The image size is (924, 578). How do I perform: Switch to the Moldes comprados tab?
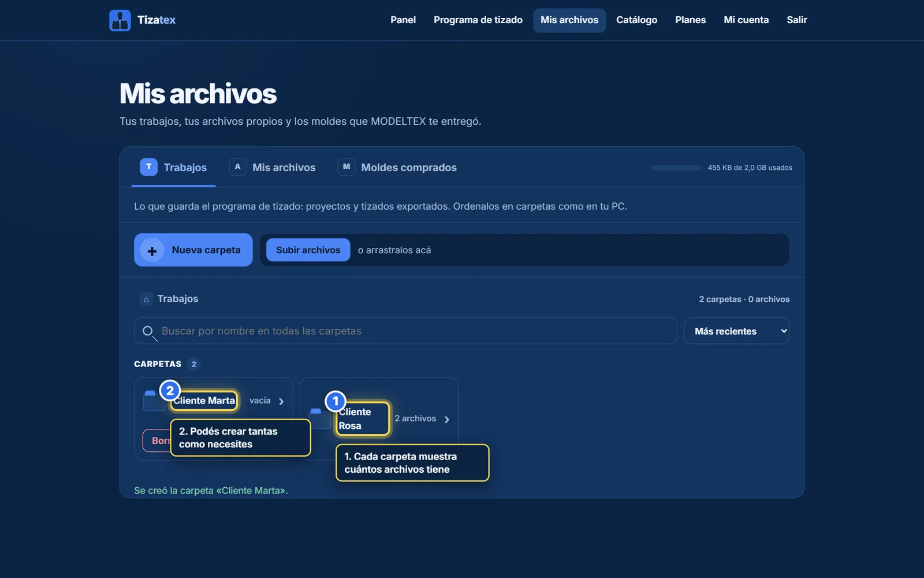click(x=397, y=167)
